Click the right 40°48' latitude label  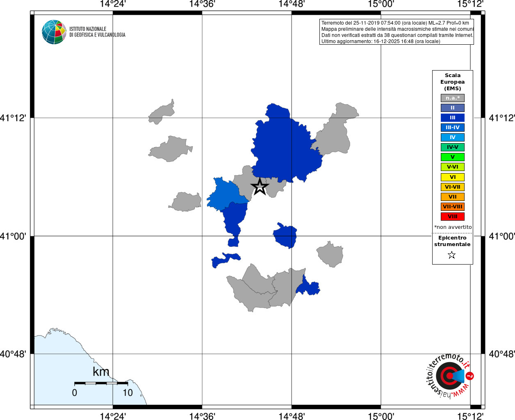pos(502,354)
